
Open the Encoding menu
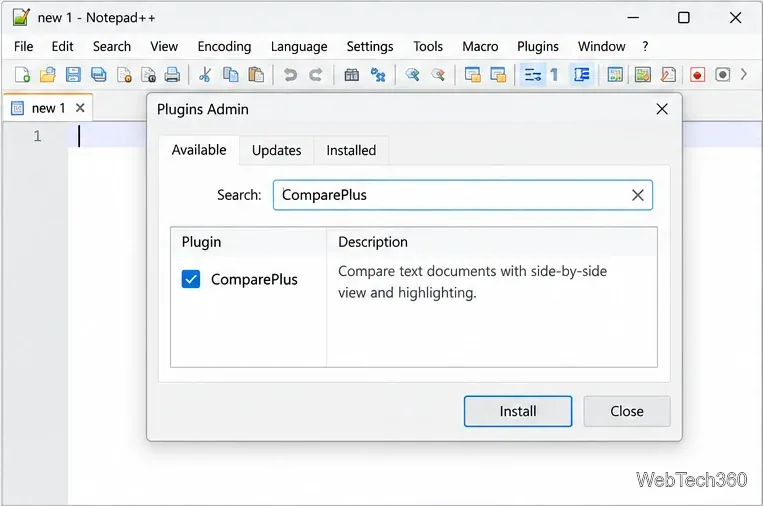click(x=224, y=46)
